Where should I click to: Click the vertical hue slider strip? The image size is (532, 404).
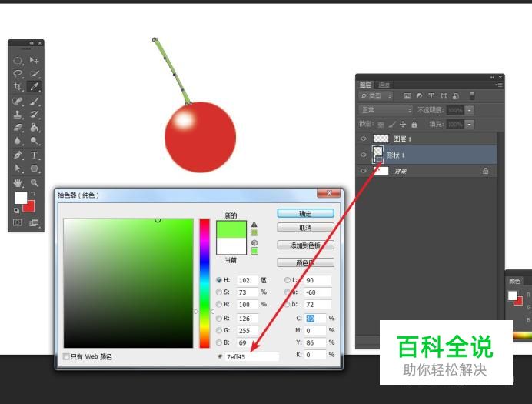[x=204, y=283]
